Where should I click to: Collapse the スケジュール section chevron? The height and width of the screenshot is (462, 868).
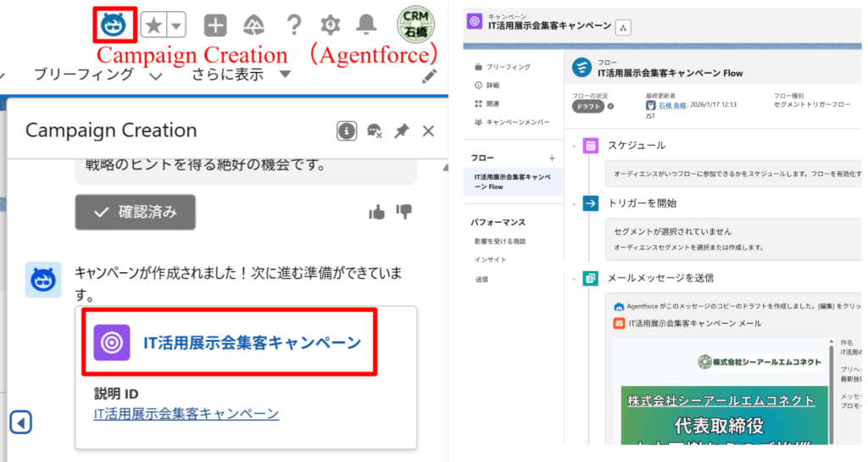(x=574, y=146)
